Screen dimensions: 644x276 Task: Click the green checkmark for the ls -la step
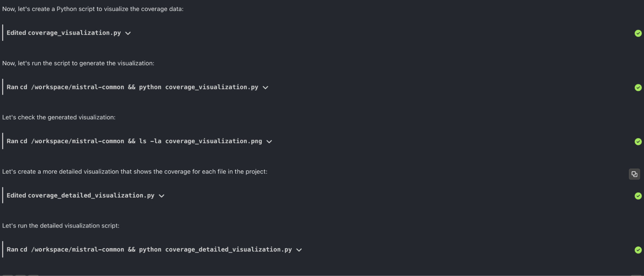click(x=638, y=142)
